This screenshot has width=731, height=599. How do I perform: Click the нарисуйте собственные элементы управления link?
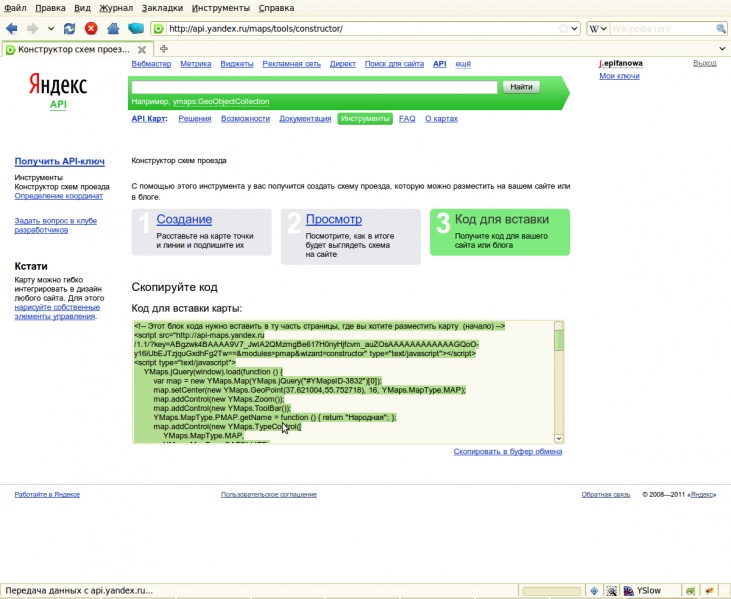click(x=57, y=312)
